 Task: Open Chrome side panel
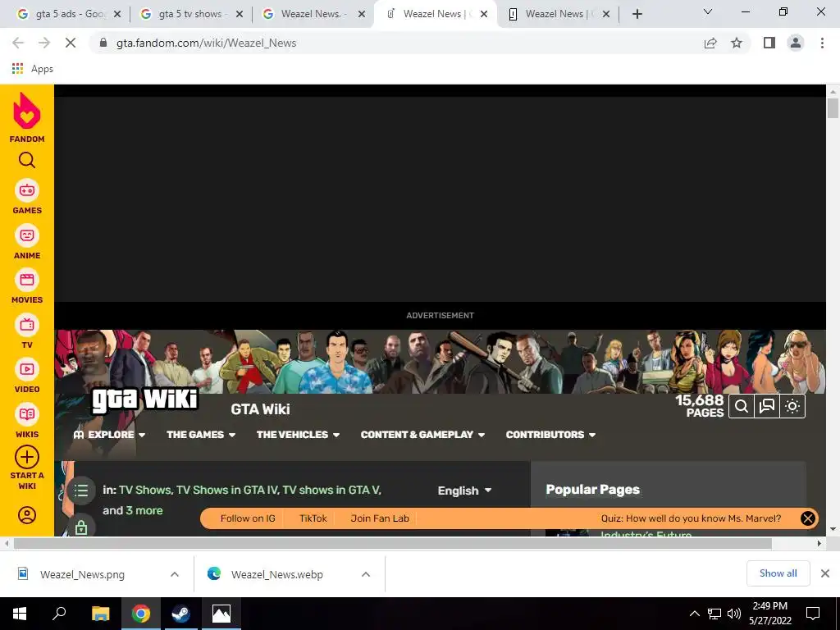point(769,43)
